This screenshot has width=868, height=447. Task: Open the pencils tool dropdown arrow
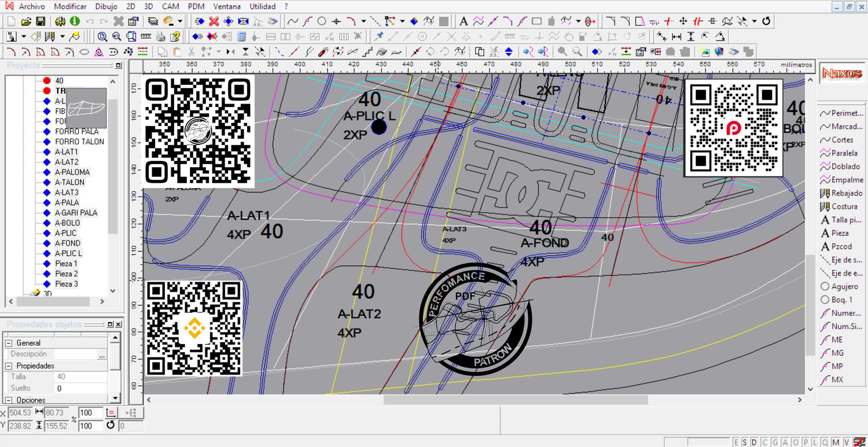[62, 36]
